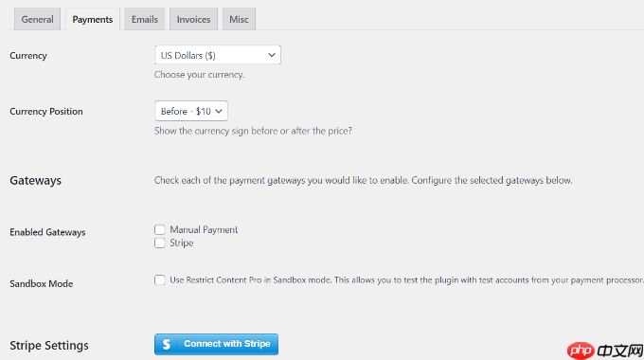Enable the Manual Payment gateway checkbox
Screen dimensions: 644x360
160,229
